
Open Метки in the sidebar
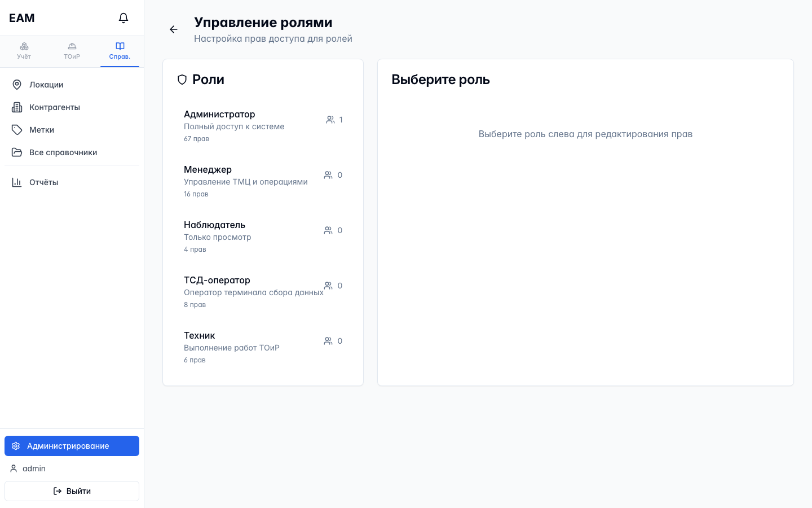(x=72, y=130)
